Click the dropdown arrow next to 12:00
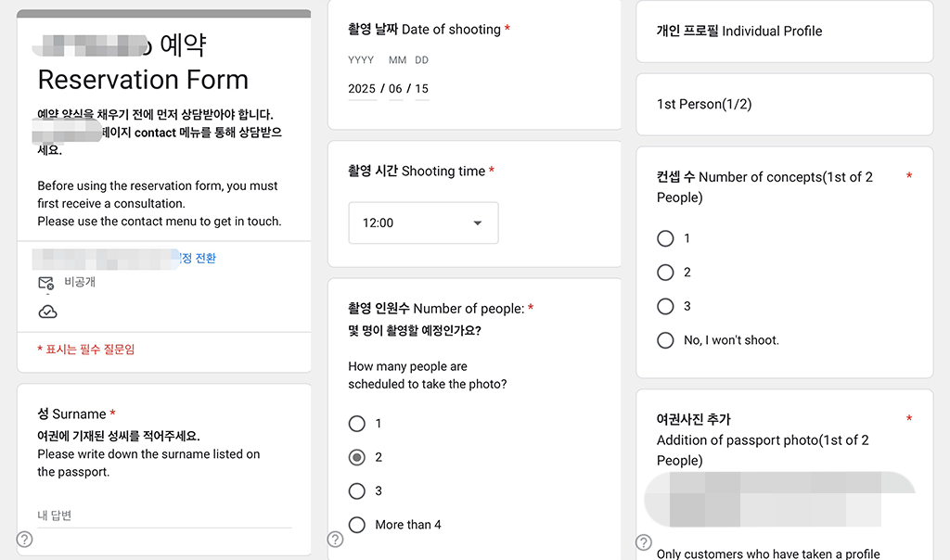The height and width of the screenshot is (560, 950). pos(477,223)
